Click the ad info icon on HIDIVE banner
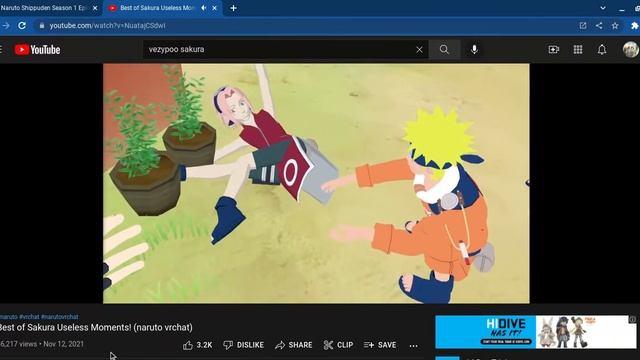The image size is (640, 360). click(x=632, y=319)
